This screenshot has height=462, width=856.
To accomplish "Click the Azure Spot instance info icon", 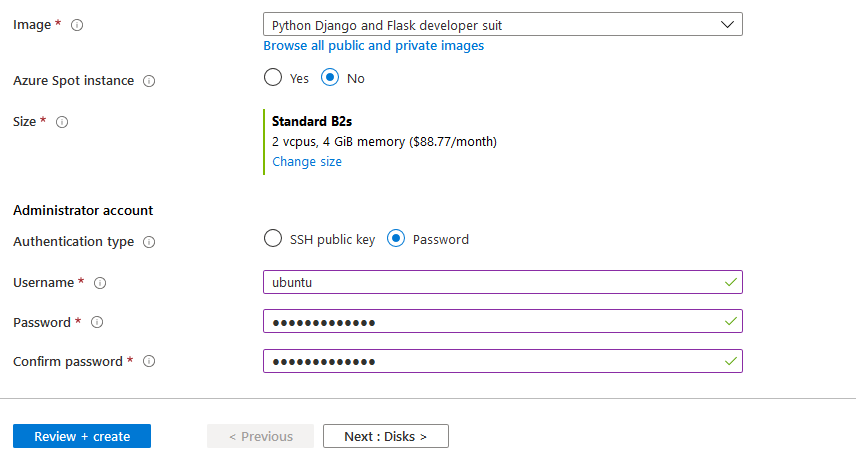I will (x=149, y=81).
